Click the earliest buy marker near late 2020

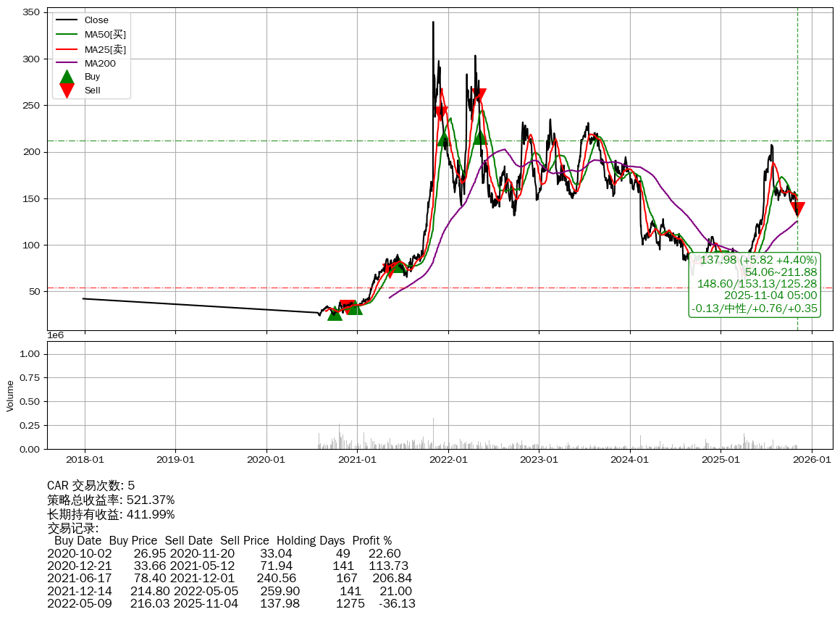coord(335,313)
